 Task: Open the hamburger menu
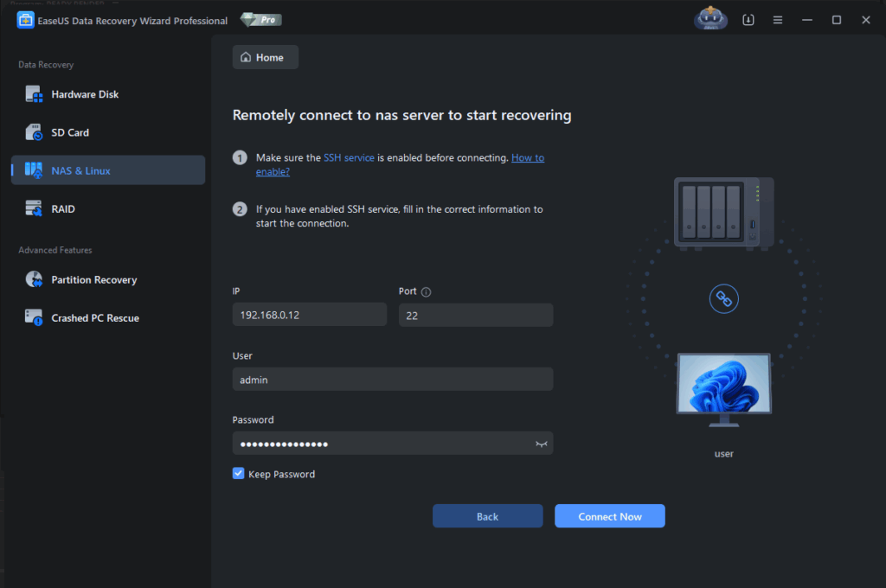point(778,21)
